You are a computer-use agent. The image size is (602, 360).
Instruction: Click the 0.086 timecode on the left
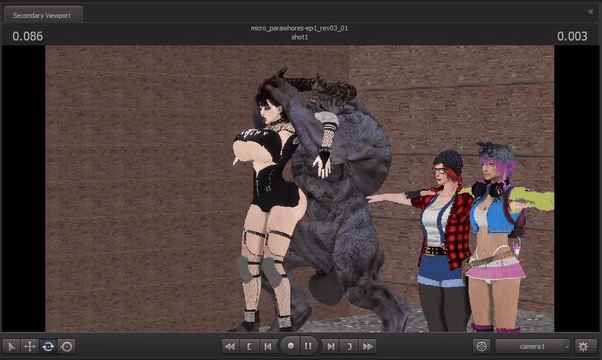point(28,36)
